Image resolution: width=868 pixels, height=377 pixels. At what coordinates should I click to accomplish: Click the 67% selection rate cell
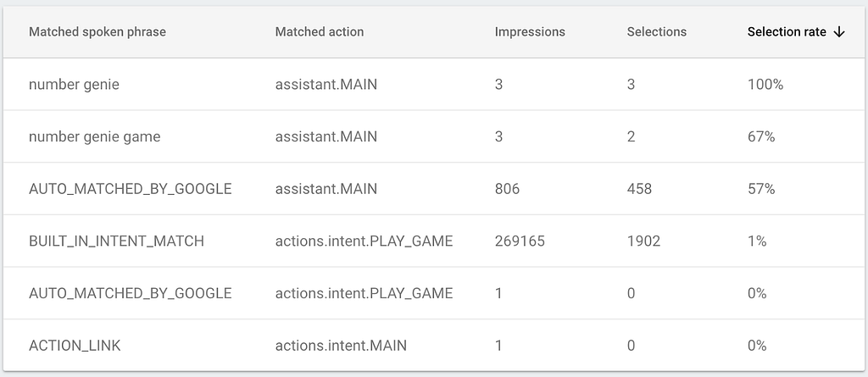761,136
